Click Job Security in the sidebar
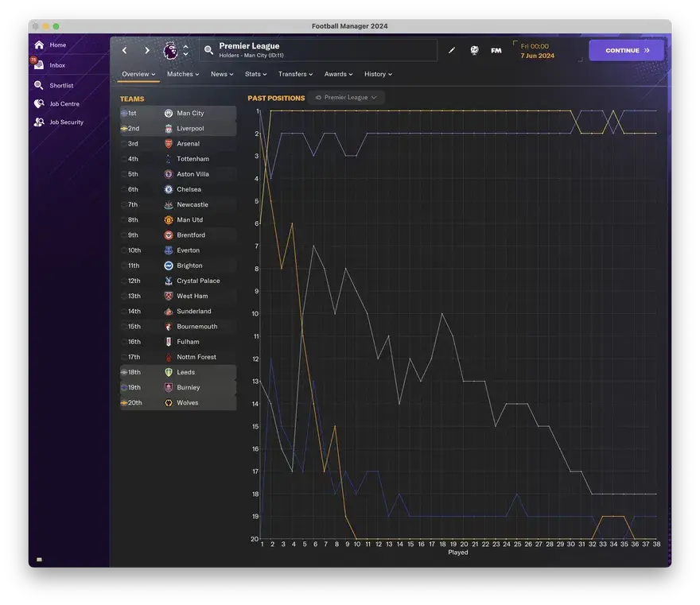The height and width of the screenshot is (605, 700). point(66,122)
